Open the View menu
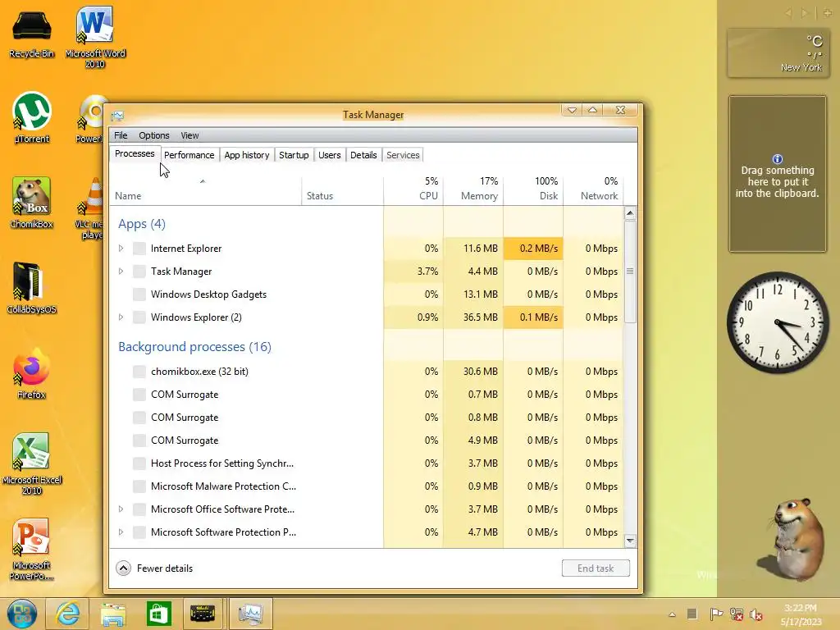Screen dimensions: 840x630 189,135
